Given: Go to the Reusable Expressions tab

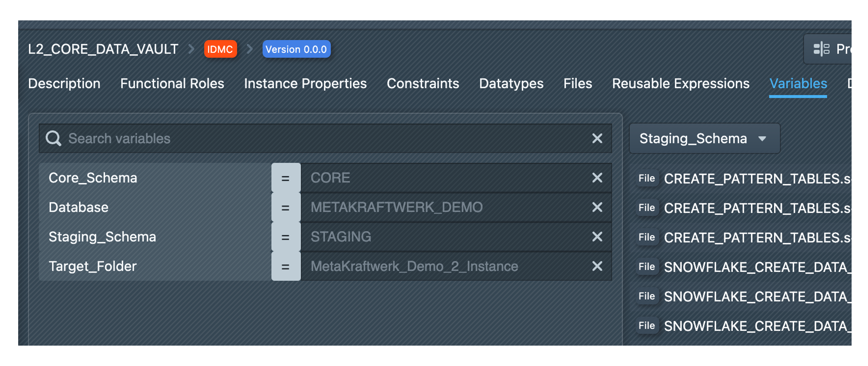Looking at the screenshot, I should click(680, 84).
